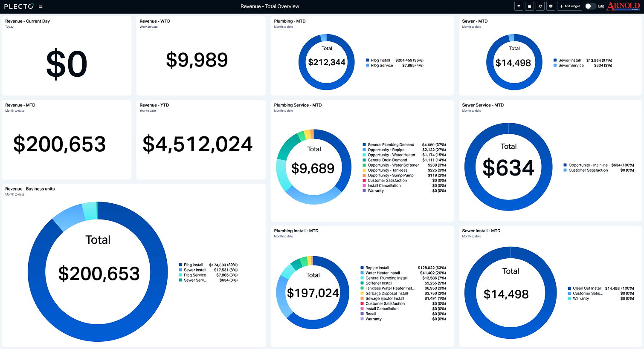Click the Revenue - WTD $9,989 value

pos(197,60)
